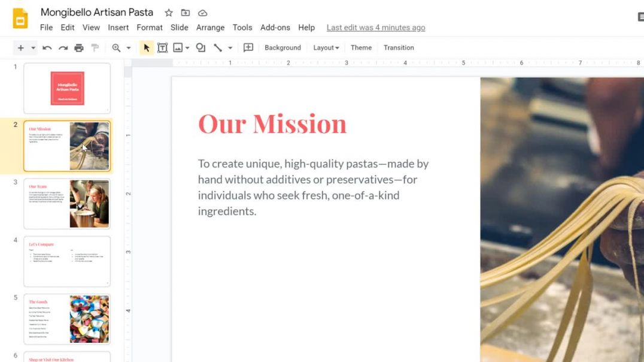Add a new slide with plus button
The image size is (644, 362).
click(x=20, y=48)
